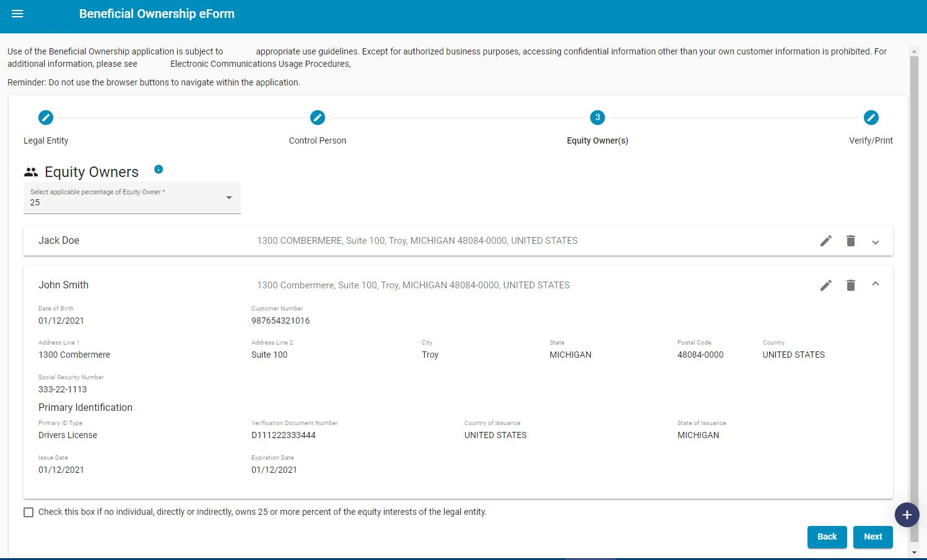Delete Jack Doe's equity owner record

[851, 241]
